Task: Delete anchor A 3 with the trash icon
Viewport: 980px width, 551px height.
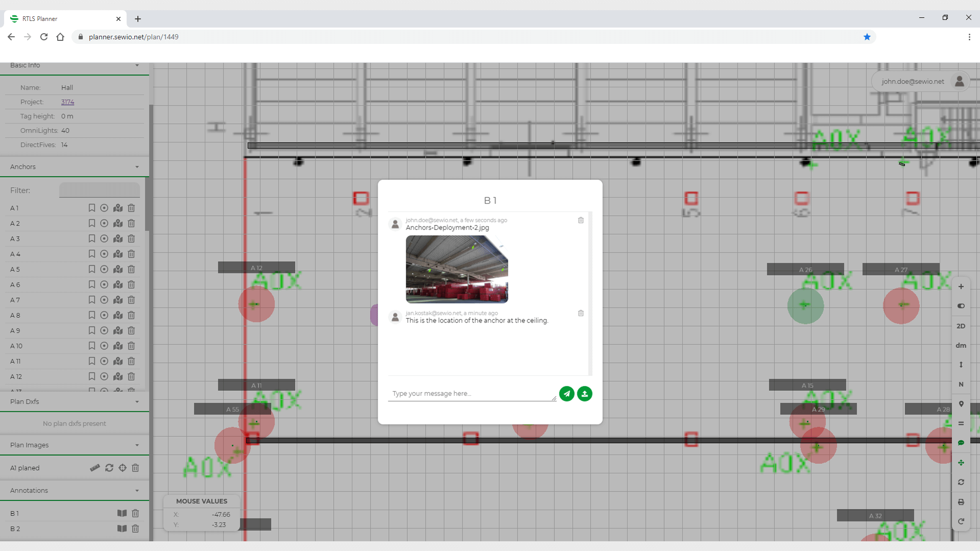Action: pos(131,239)
